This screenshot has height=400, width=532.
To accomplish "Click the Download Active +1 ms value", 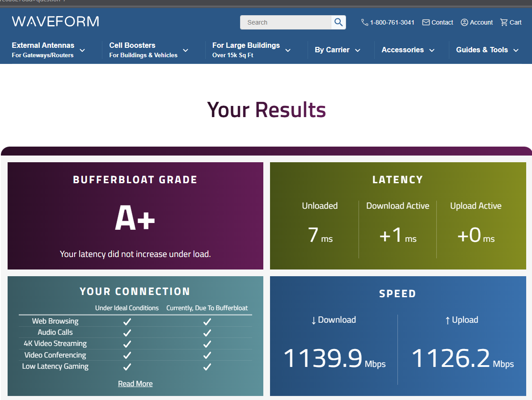I will click(397, 235).
